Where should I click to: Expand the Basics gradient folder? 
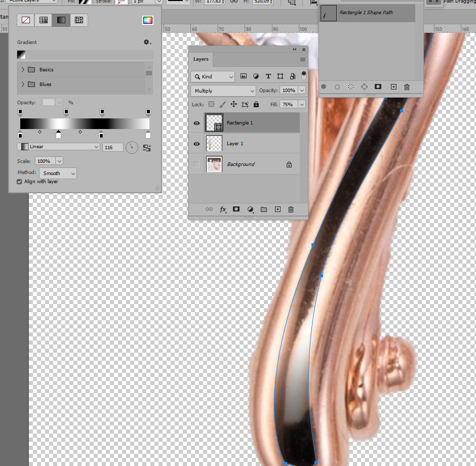coord(23,69)
